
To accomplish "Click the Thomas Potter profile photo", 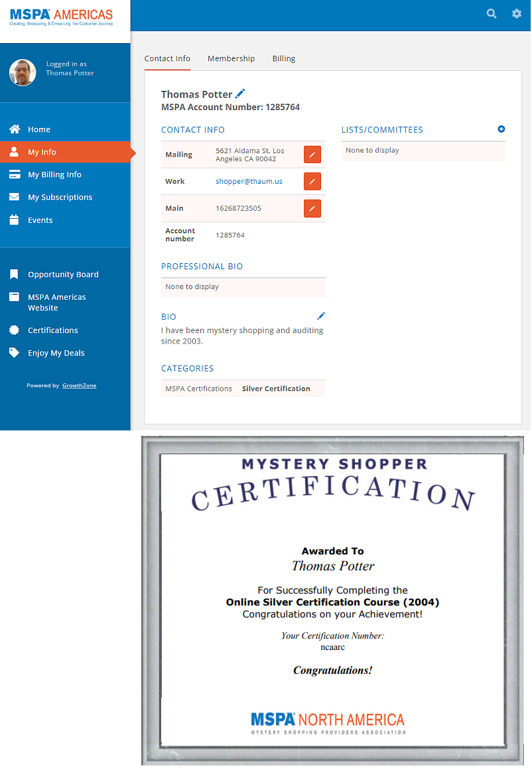I will coord(23,72).
